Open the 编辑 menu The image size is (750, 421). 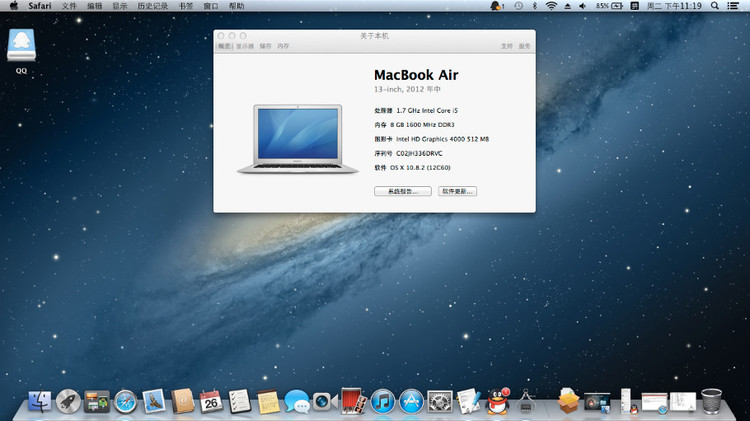[95, 6]
